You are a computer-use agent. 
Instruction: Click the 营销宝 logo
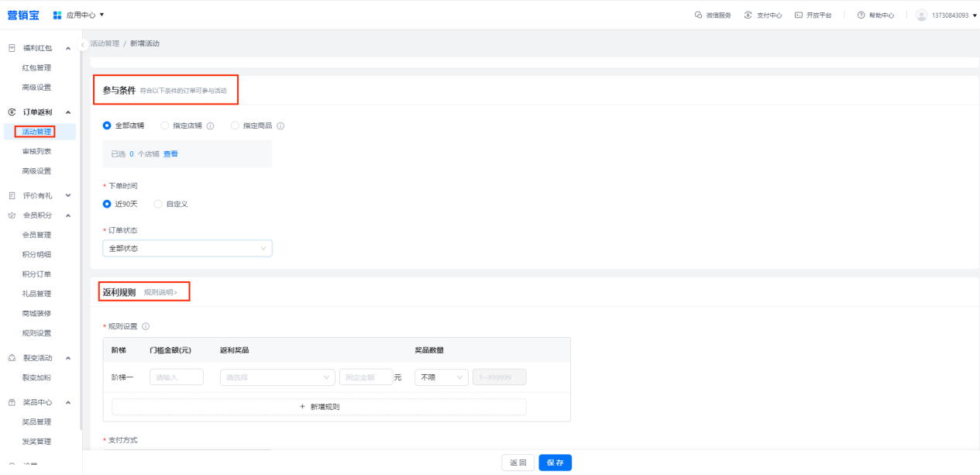click(23, 15)
